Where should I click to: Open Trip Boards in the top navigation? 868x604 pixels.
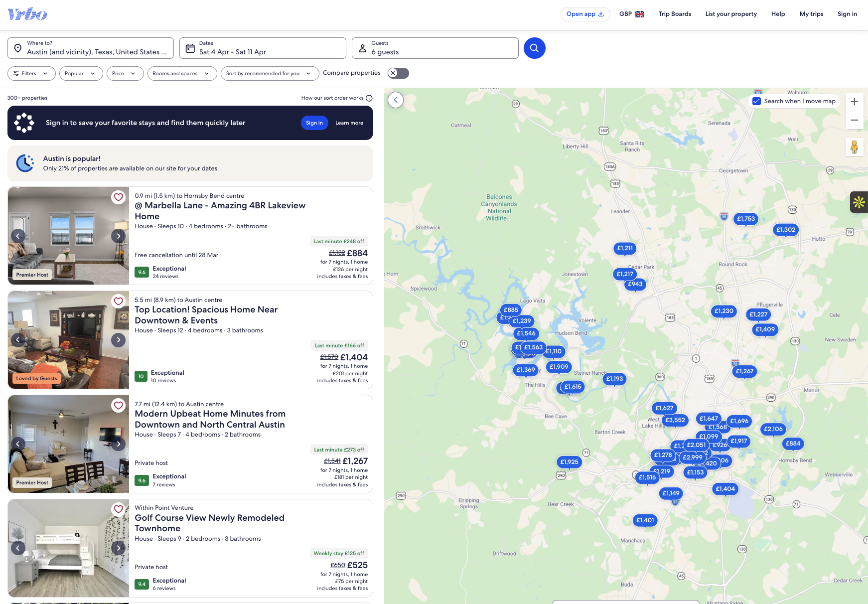point(675,14)
